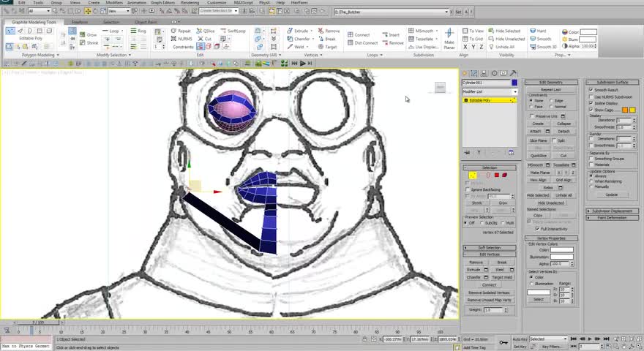Open the Hierarchy command panel tab

pos(484,73)
